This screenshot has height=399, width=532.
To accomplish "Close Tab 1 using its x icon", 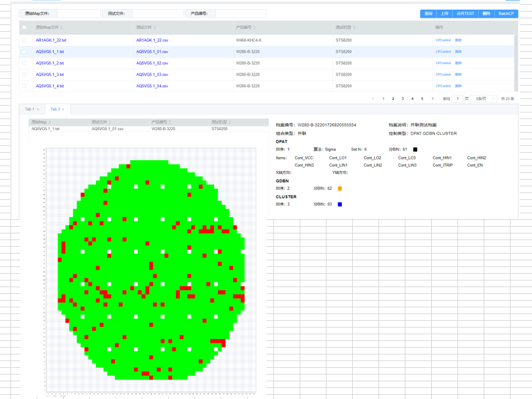I will tap(38, 109).
